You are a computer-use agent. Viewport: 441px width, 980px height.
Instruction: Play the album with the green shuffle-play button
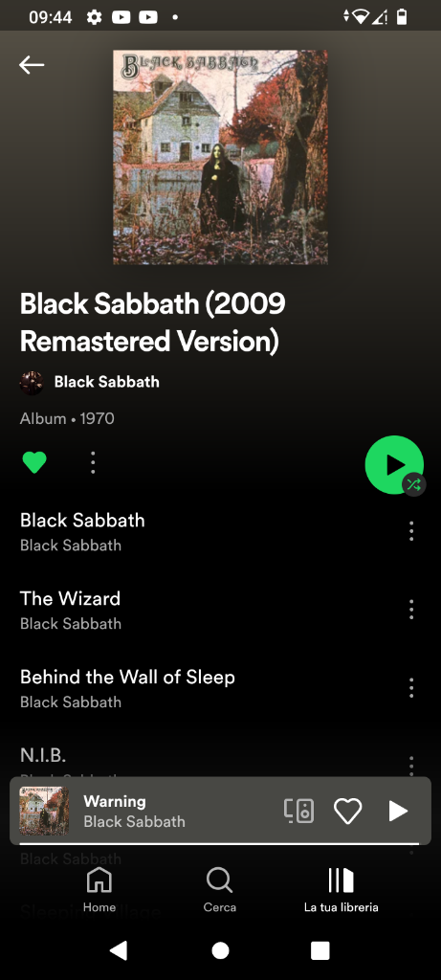tap(394, 465)
